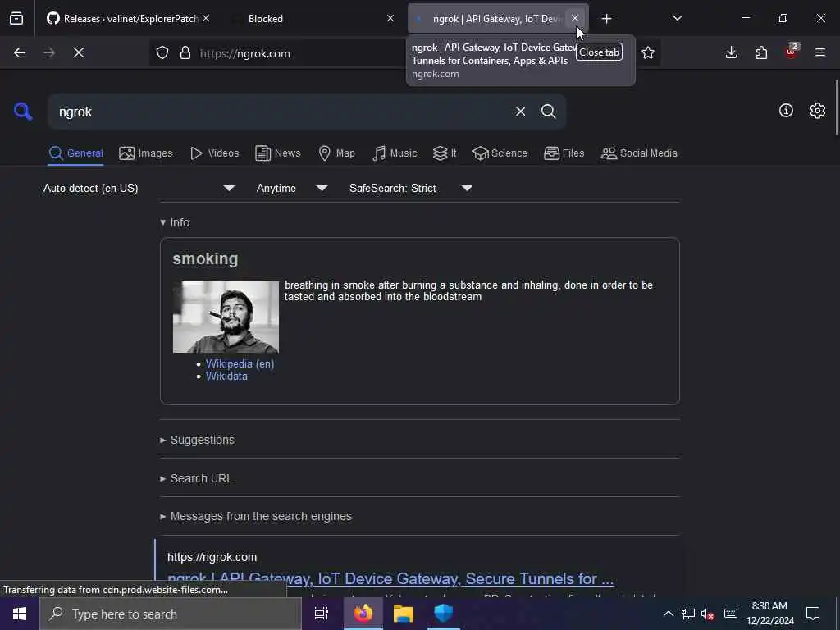Viewport: 840px width, 630px height.
Task: Open the Downloads panel
Action: (731, 52)
